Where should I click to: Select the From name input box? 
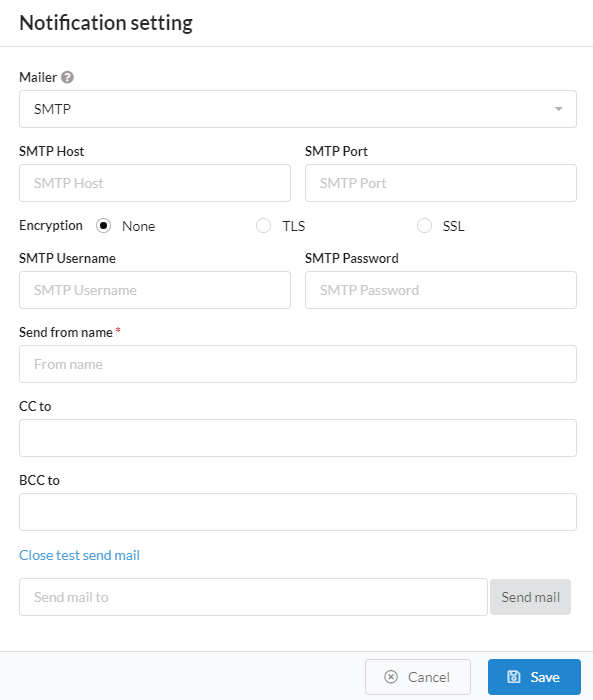tap(298, 364)
